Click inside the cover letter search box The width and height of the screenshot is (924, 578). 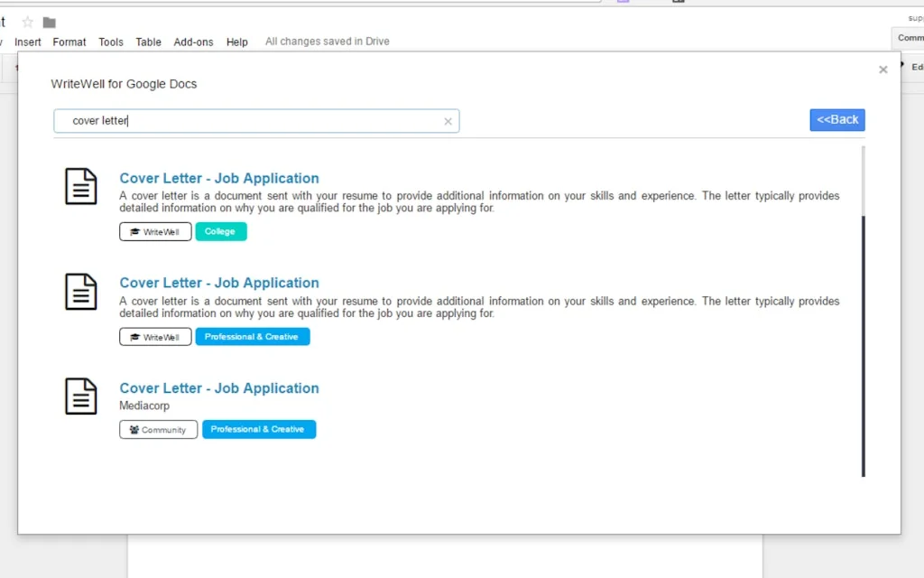[253, 120]
